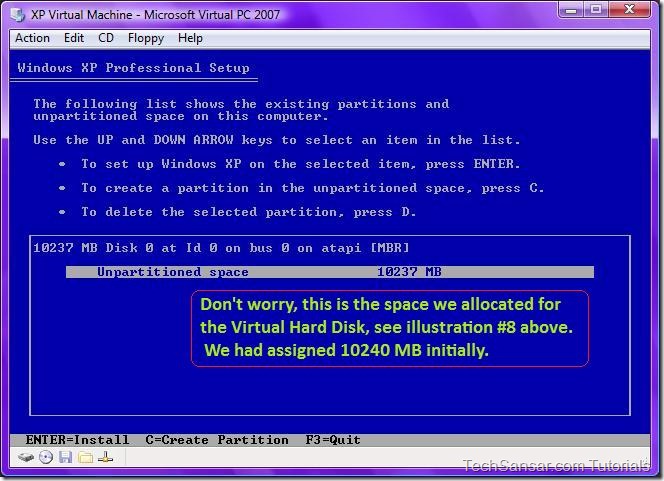Maximize the Virtual PC window
The height and width of the screenshot is (481, 664).
[596, 9]
